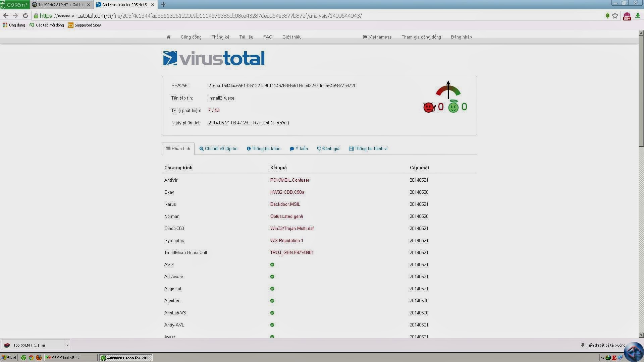
Task: Open Tài liệu menu
Action: [x=246, y=37]
